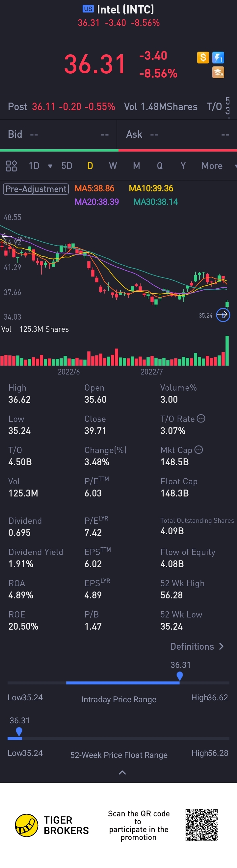This screenshot has width=237, height=868.
Task: Tap the large 36.31 price
Action: 95,64
